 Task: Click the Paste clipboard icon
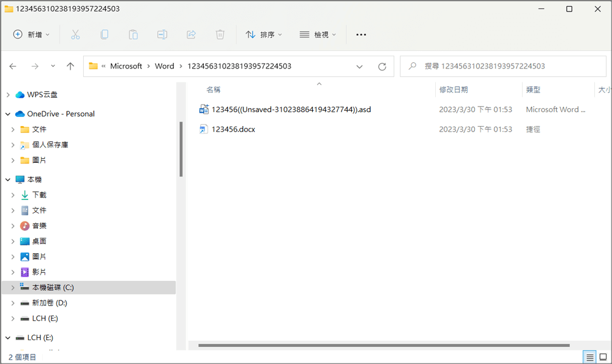pyautogui.click(x=133, y=35)
